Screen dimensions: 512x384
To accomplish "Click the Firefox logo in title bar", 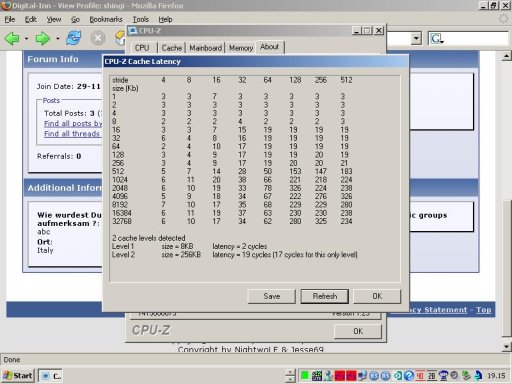I will point(6,5).
